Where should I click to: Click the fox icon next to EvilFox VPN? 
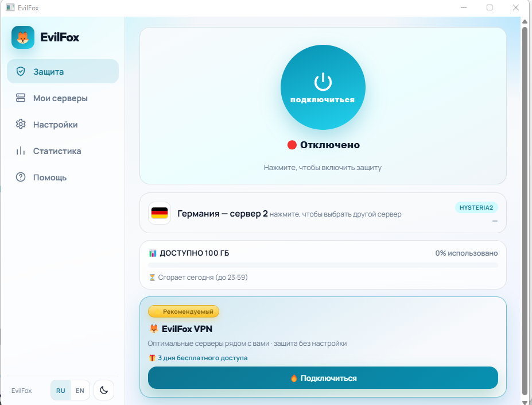154,329
